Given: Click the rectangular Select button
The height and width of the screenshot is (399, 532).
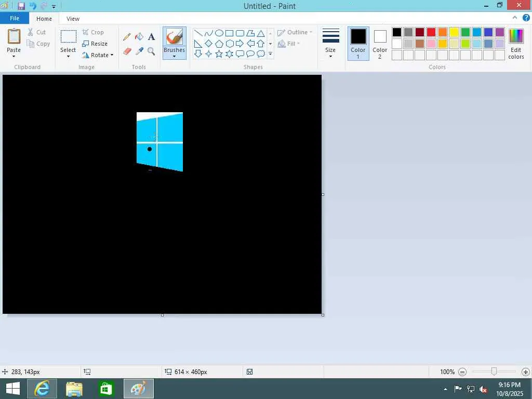Looking at the screenshot, I should pos(68,36).
